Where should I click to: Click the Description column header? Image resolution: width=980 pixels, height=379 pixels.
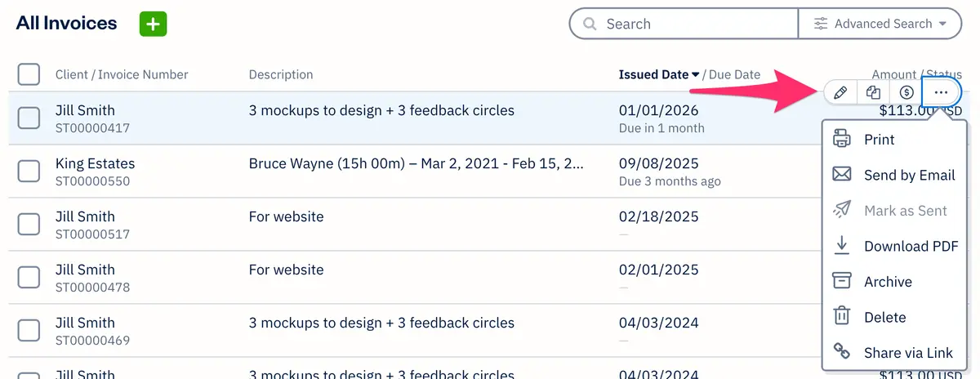(281, 74)
